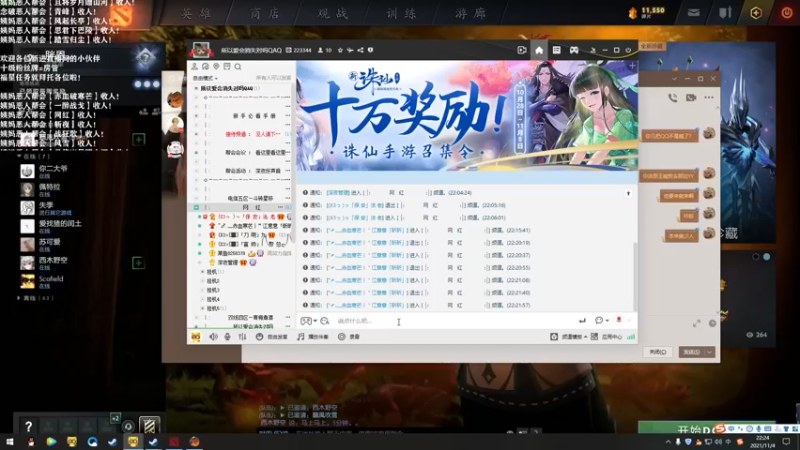This screenshot has width=800, height=450.
Task: Open the Dota 2 mail envelope icon
Action: point(693,13)
